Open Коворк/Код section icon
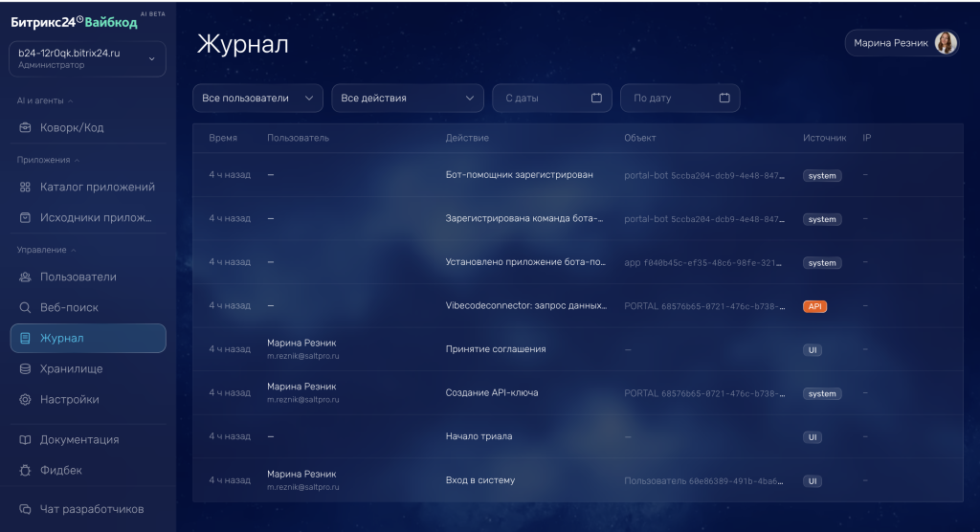 point(25,127)
